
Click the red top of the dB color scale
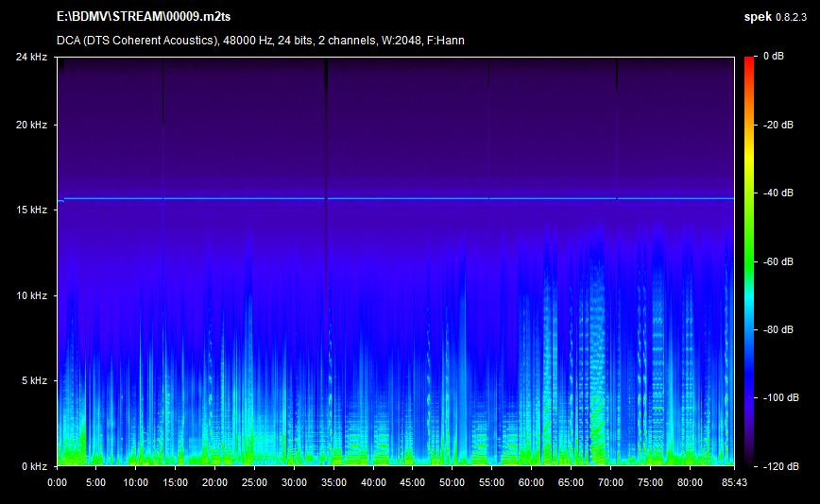pos(748,62)
